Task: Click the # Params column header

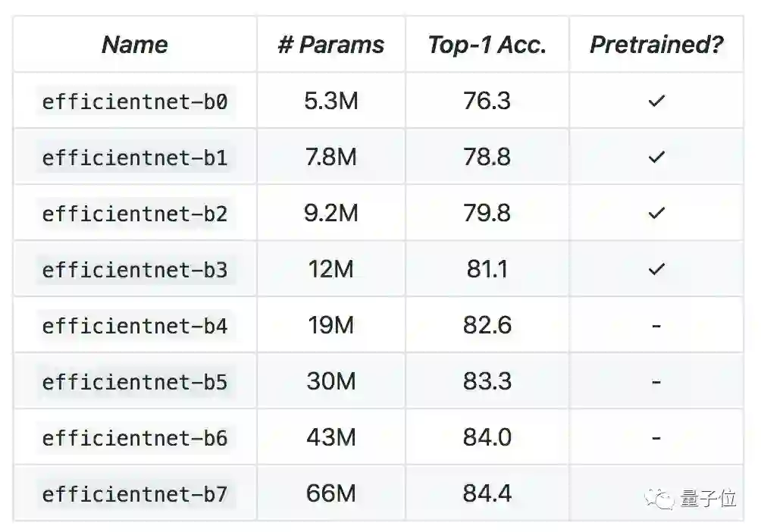Action: tap(331, 45)
